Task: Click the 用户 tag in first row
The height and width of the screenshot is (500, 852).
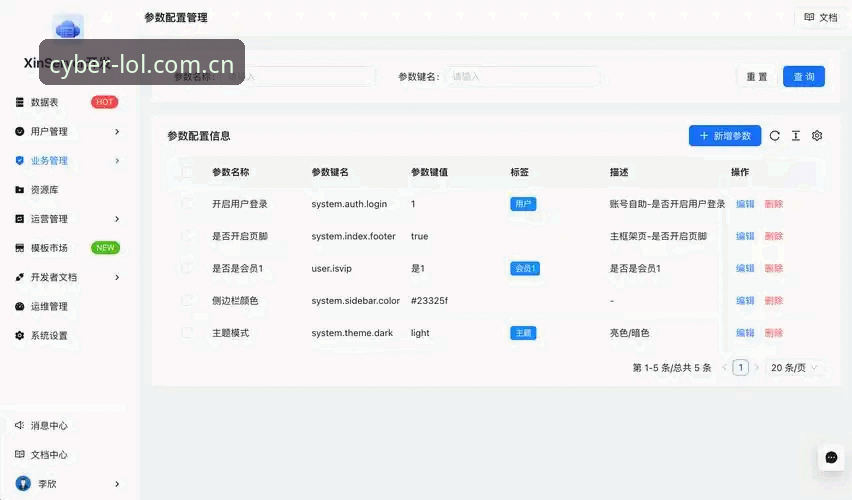Action: [x=523, y=204]
